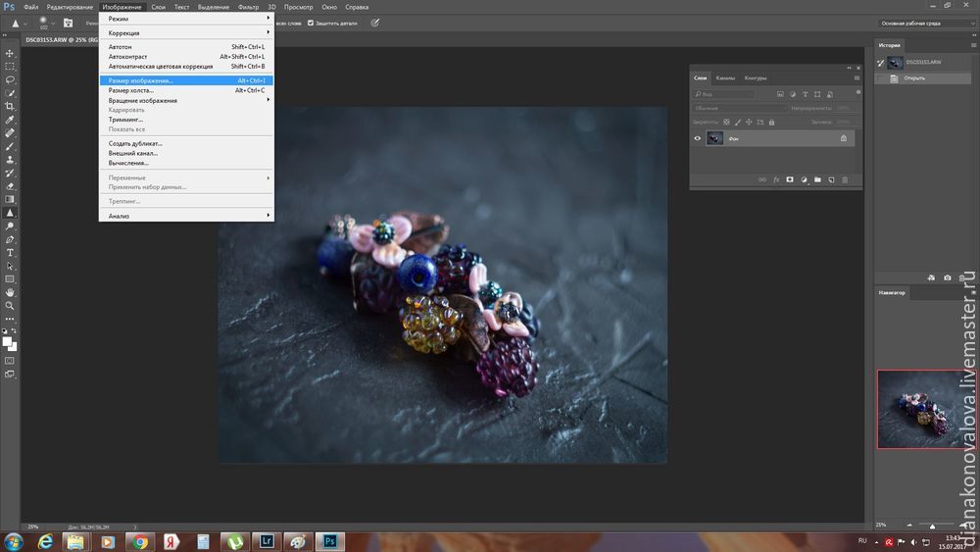
Task: Select the Brush tool
Action: click(10, 146)
